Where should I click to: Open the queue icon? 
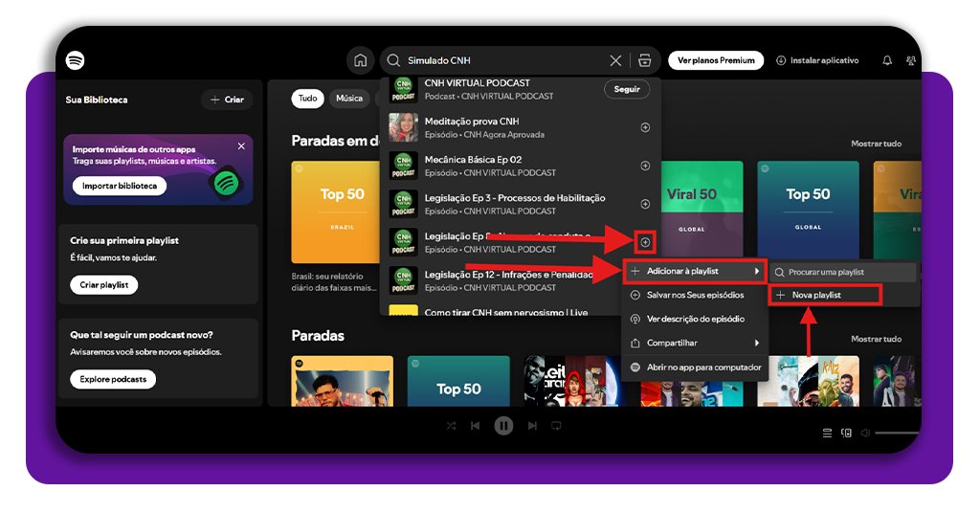828,433
